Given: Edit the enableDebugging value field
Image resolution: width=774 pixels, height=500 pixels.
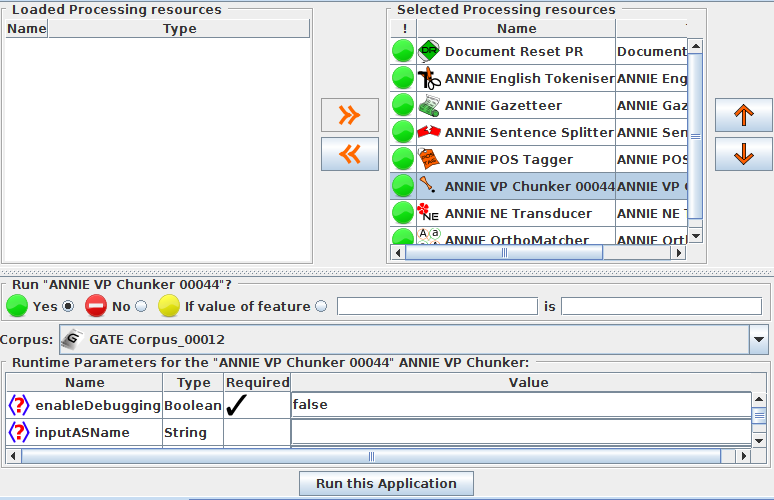Looking at the screenshot, I should click(520, 405).
